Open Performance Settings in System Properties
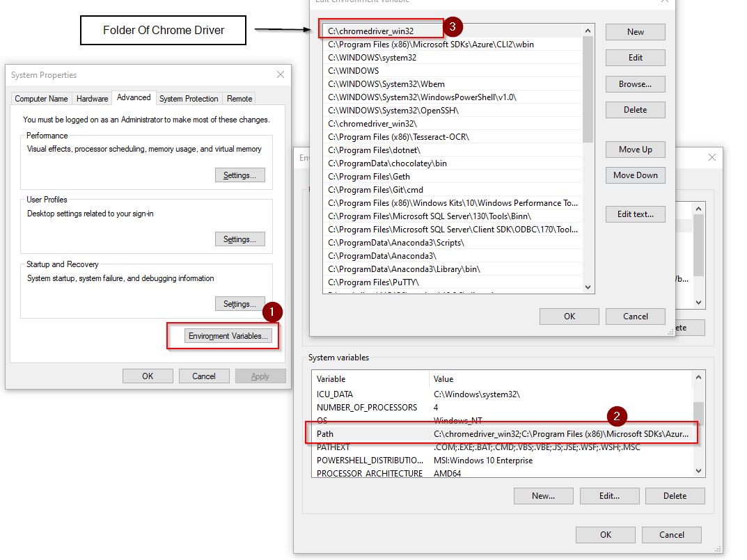Screen dimensions: 747x560 [240, 175]
